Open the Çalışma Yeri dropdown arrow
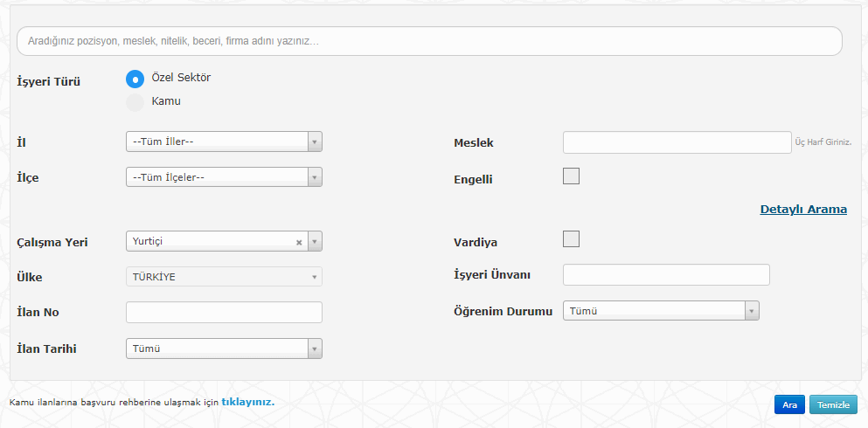The width and height of the screenshot is (868, 428). (x=315, y=241)
